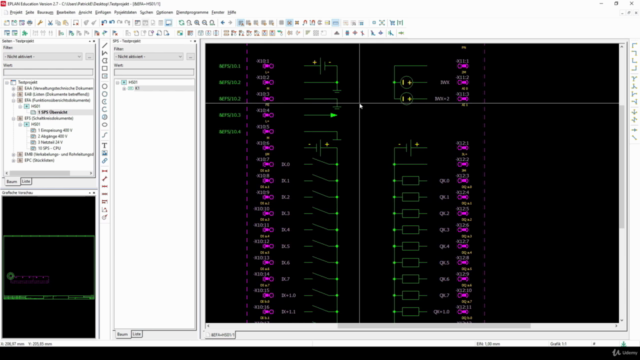Open the Seite menu
This screenshot has height=360, width=640.
(30, 13)
